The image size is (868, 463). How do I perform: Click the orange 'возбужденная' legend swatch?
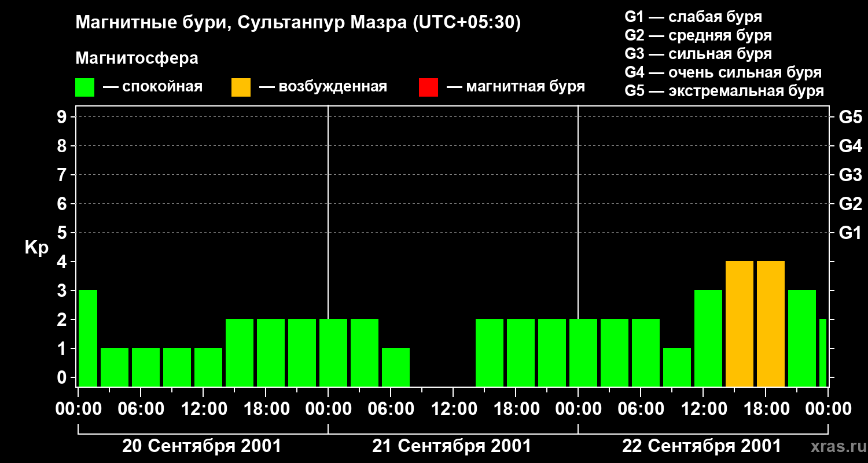click(241, 87)
